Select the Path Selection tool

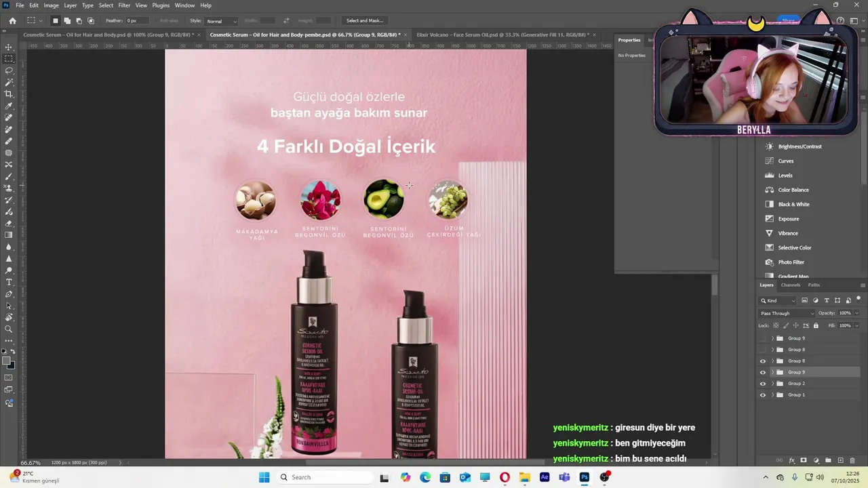9,306
